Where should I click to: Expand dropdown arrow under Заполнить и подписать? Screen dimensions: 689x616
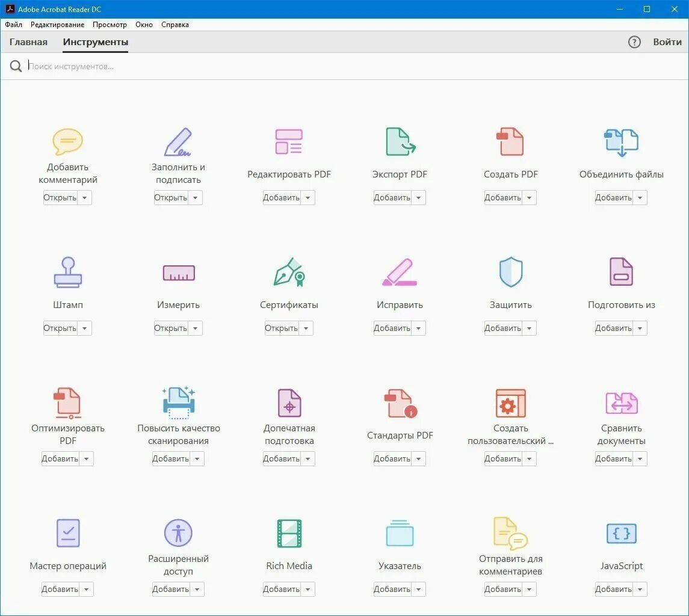pyautogui.click(x=195, y=198)
